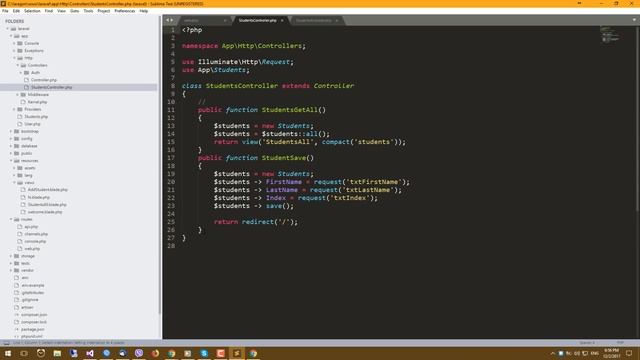Open the View menu

62,11
